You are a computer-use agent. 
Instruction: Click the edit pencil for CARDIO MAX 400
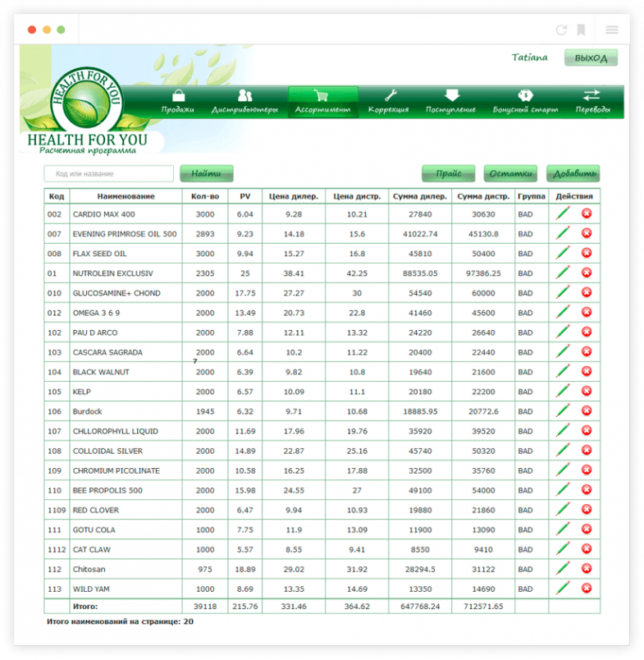coord(563,213)
